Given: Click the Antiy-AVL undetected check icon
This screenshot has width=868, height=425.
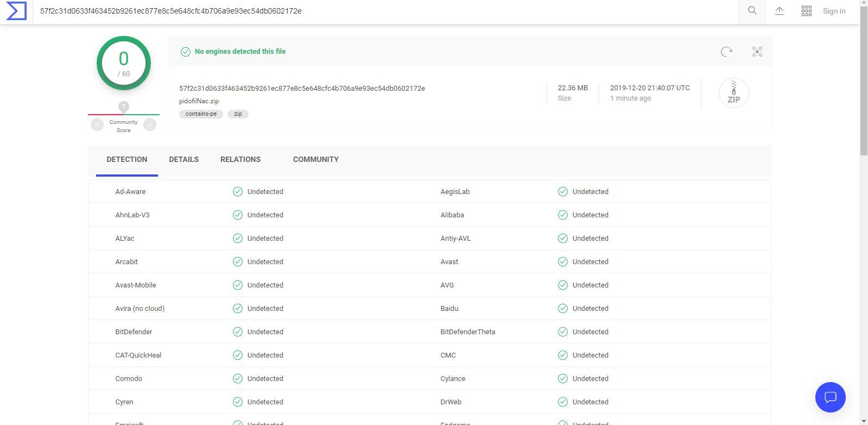Looking at the screenshot, I should [x=562, y=239].
